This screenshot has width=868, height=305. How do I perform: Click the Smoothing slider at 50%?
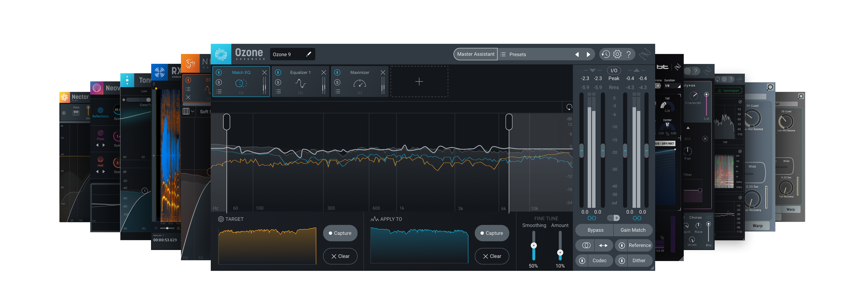(533, 246)
